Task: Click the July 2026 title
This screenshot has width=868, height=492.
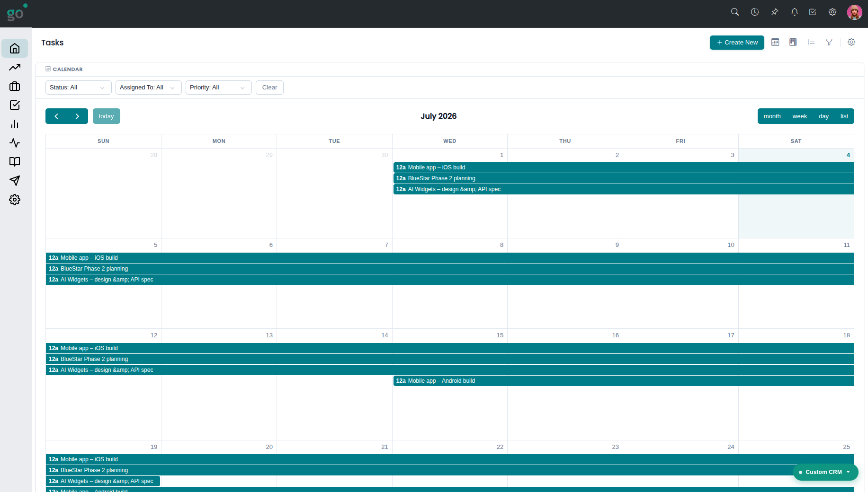Action: (438, 116)
